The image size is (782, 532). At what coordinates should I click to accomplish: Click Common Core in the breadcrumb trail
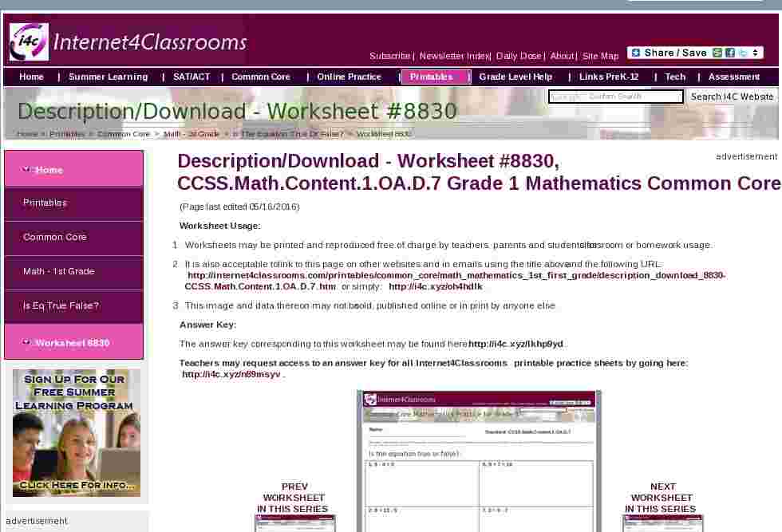click(x=124, y=134)
